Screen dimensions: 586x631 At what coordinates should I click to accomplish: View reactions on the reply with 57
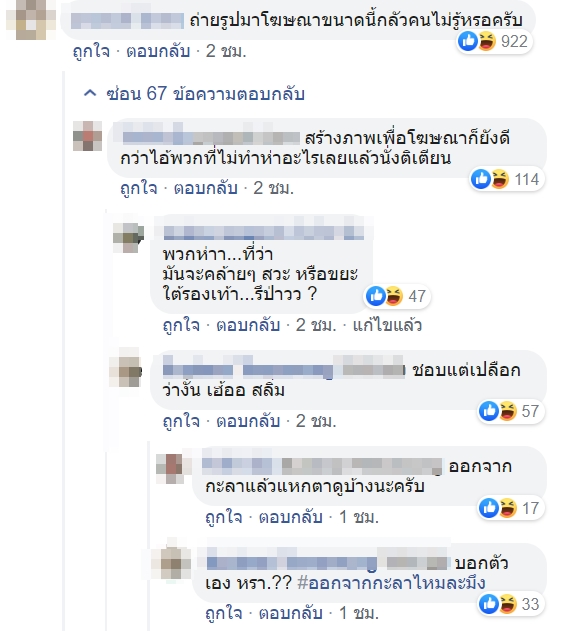click(x=511, y=411)
